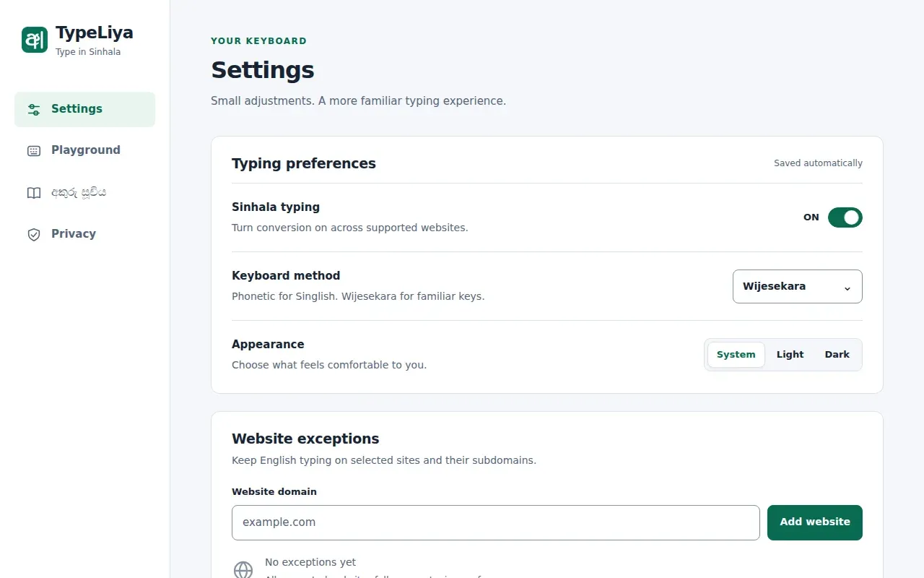The image size is (924, 578).
Task: Click the YOUR KEYBOARD eyebrow text
Action: tap(258, 41)
